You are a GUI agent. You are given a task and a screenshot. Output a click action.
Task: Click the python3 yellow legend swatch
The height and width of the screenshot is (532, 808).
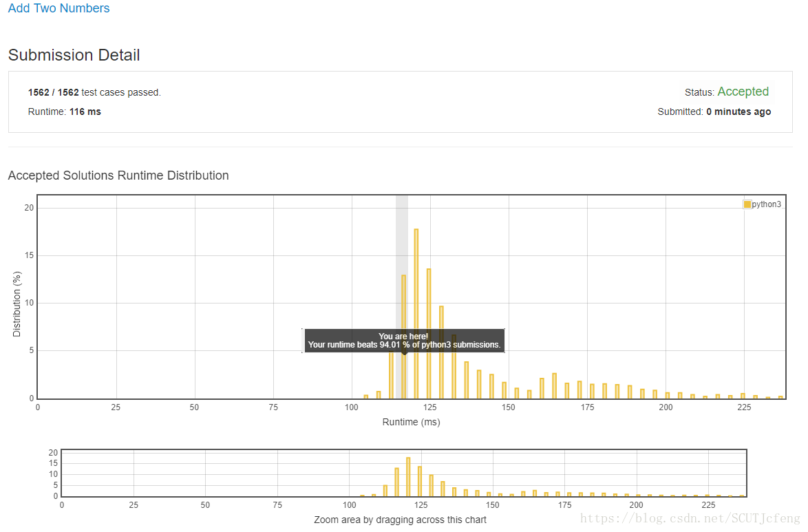click(747, 204)
